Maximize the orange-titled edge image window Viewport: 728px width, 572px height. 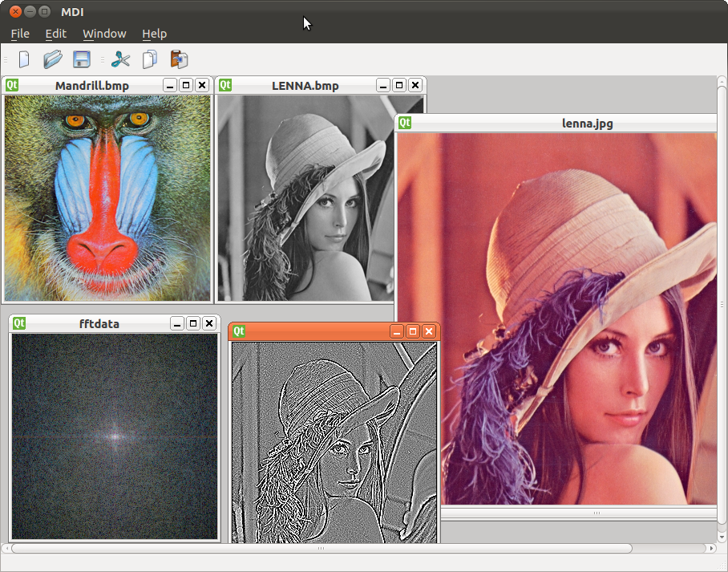(413, 331)
